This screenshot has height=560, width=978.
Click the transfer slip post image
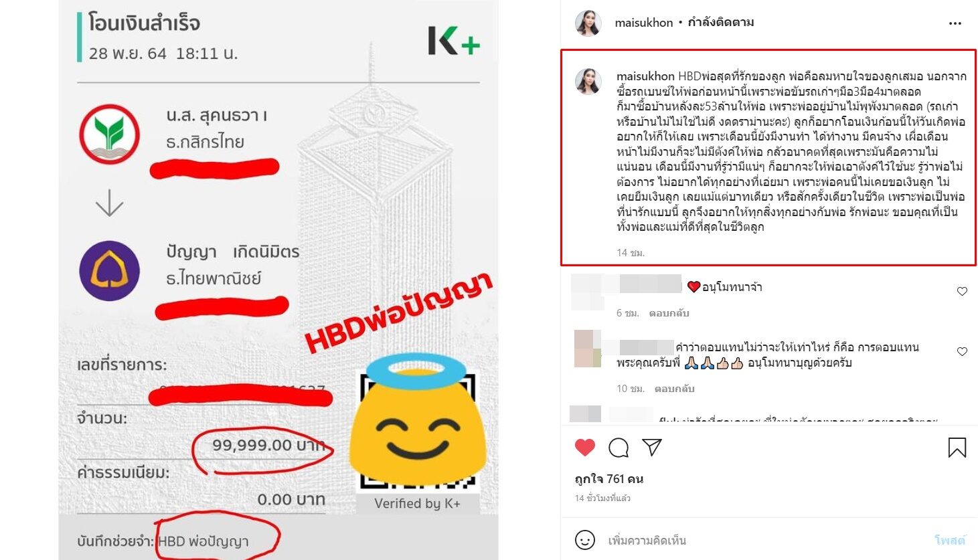click(278, 280)
